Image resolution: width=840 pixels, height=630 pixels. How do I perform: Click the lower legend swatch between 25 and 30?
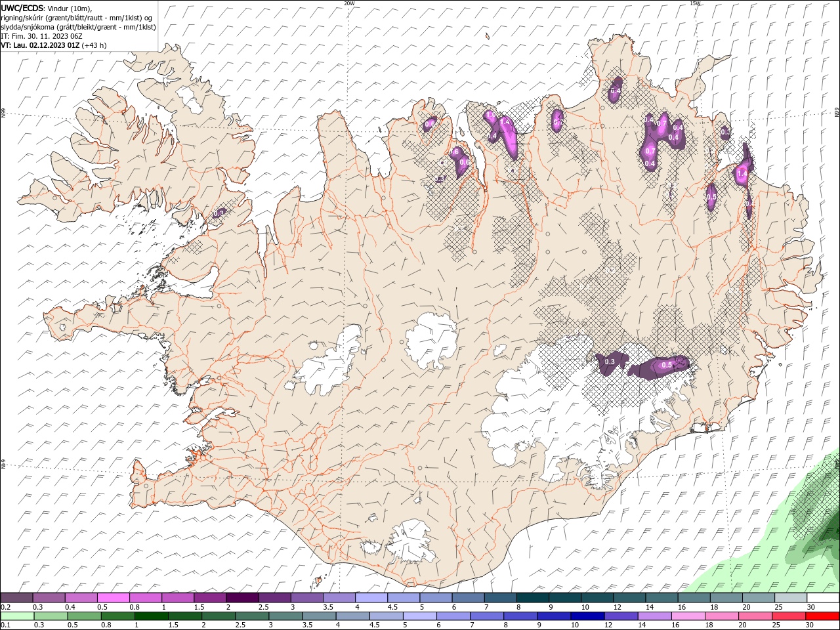pyautogui.click(x=789, y=616)
